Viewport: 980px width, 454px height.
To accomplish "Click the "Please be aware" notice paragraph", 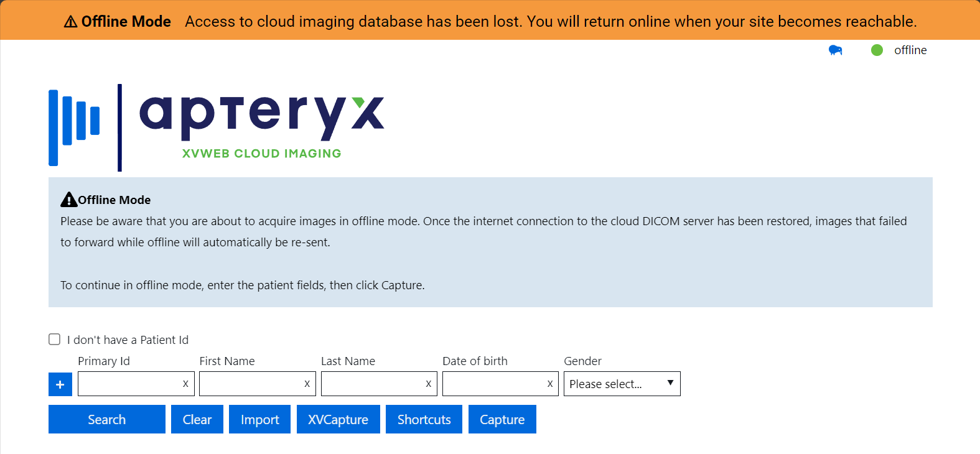I will [483, 231].
